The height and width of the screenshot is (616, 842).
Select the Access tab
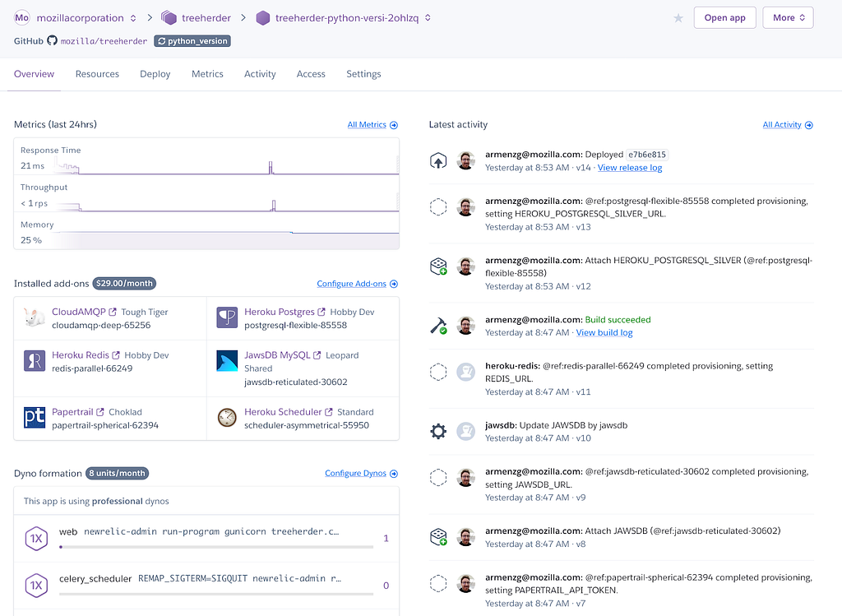[x=311, y=74]
